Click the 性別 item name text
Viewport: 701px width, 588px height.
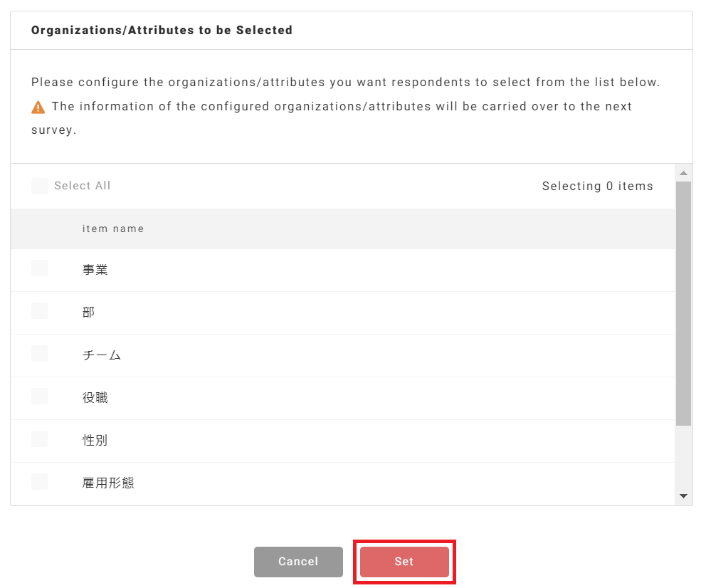95,441
